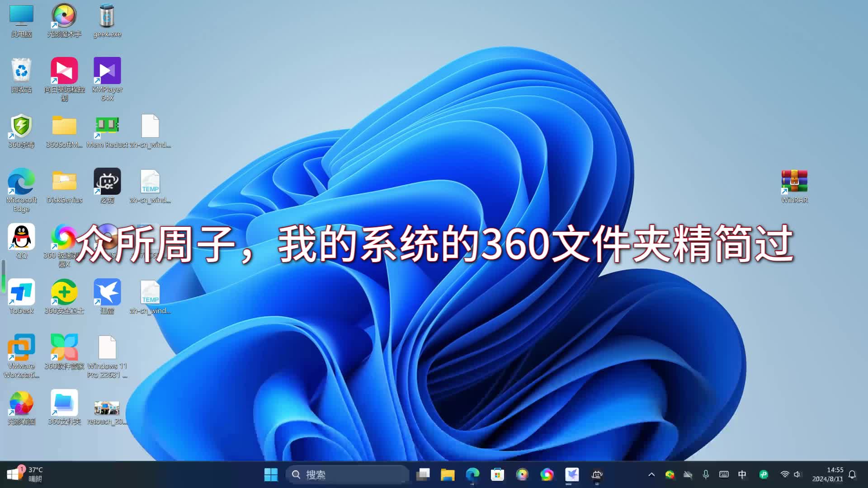
Task: Open 必剪 from the taskbar
Action: (597, 474)
